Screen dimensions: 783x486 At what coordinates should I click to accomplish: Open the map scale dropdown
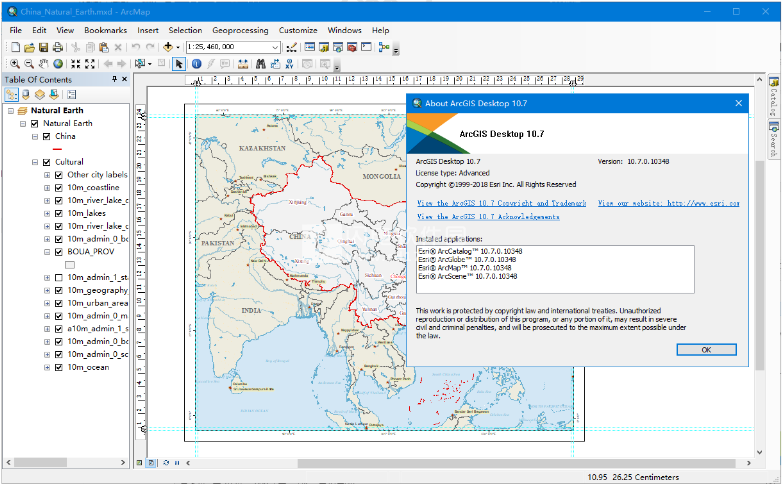(275, 47)
